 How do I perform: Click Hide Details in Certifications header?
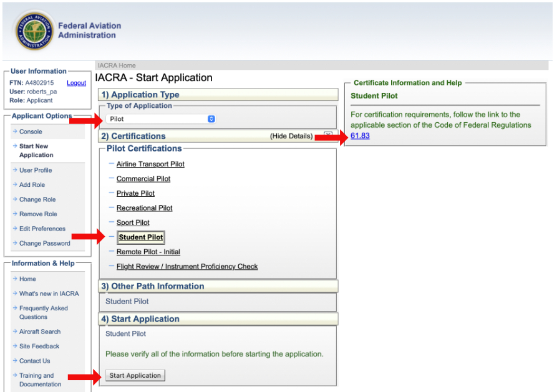click(x=291, y=136)
